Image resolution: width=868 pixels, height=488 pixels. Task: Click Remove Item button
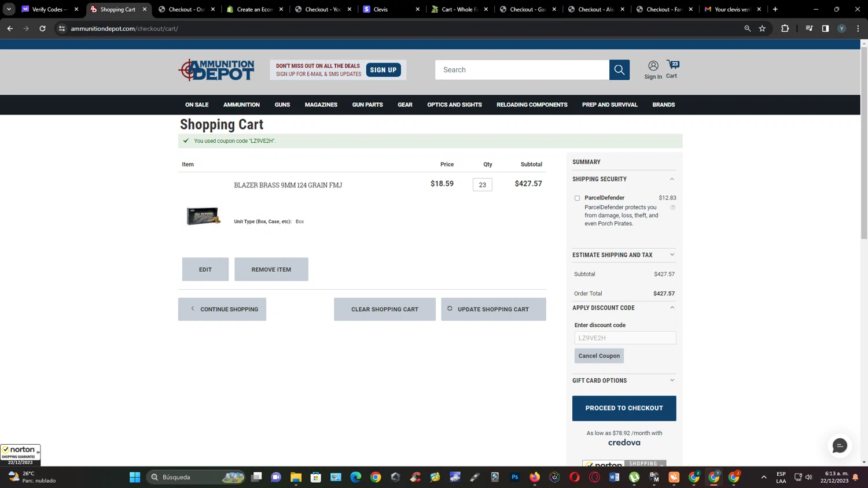tap(271, 269)
